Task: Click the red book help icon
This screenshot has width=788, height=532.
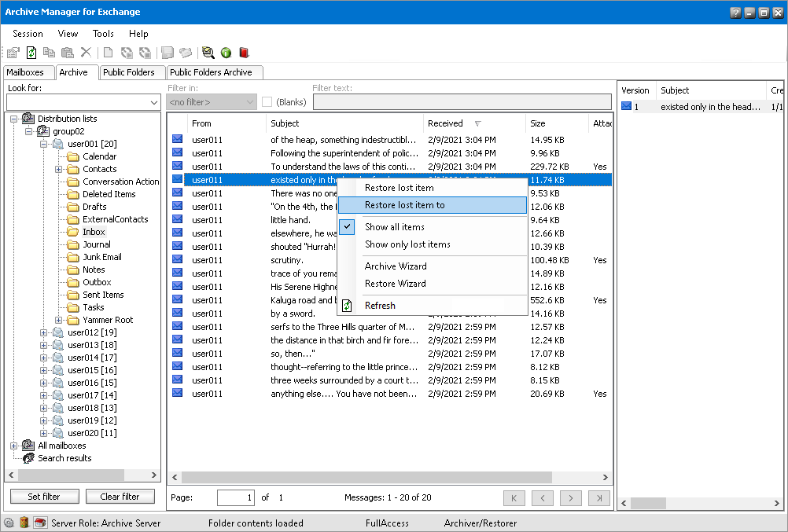Action: pyautogui.click(x=244, y=53)
